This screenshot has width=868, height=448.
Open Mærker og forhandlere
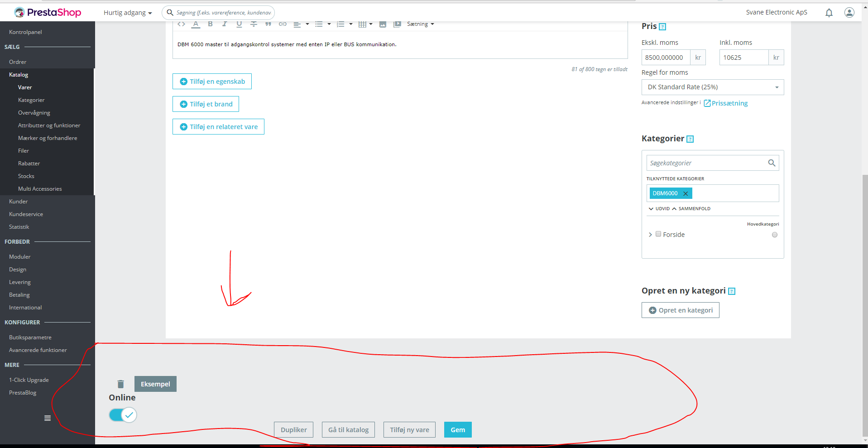pyautogui.click(x=48, y=138)
